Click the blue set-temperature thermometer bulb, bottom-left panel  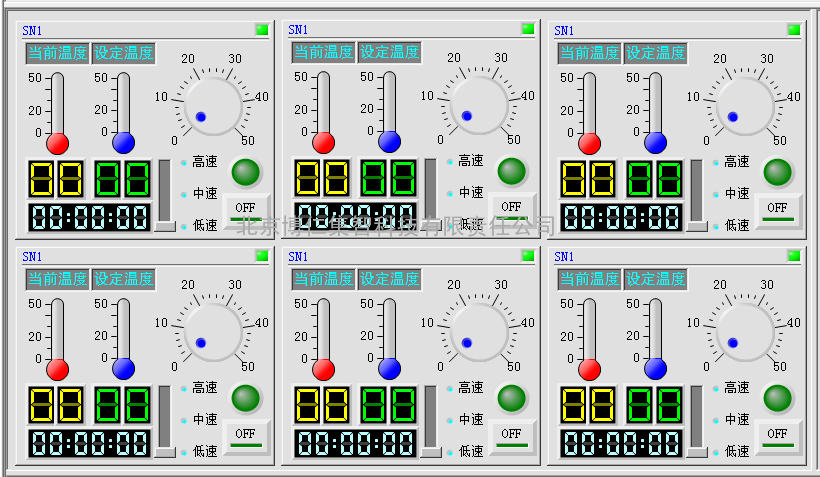(x=123, y=368)
